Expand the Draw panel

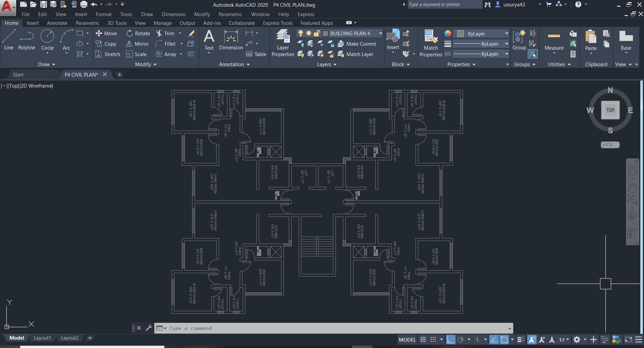pos(46,64)
